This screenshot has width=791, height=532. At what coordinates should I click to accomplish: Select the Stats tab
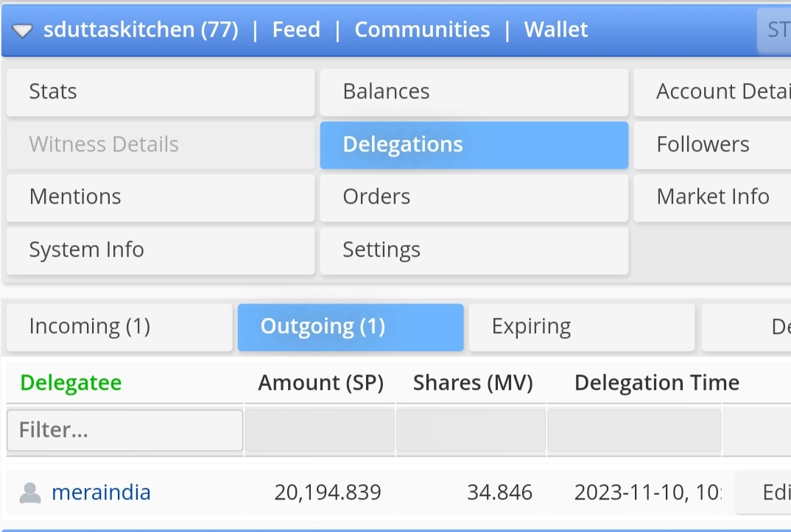point(161,92)
